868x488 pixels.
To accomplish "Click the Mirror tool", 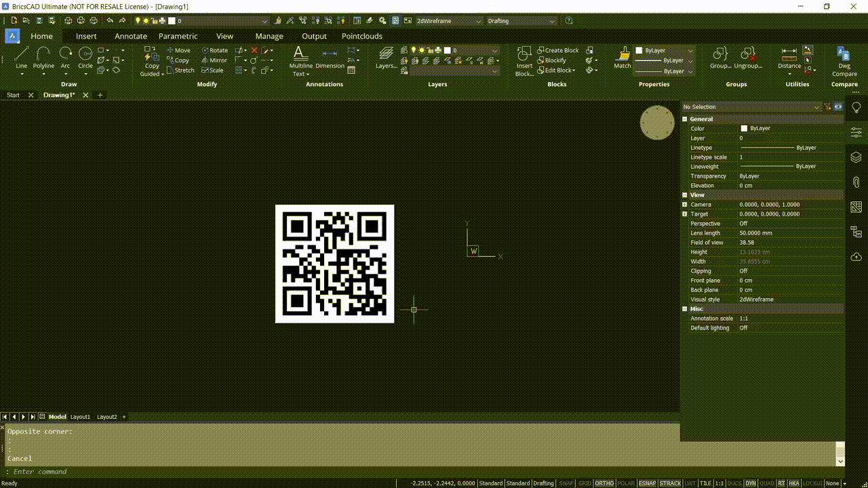I will pyautogui.click(x=214, y=60).
